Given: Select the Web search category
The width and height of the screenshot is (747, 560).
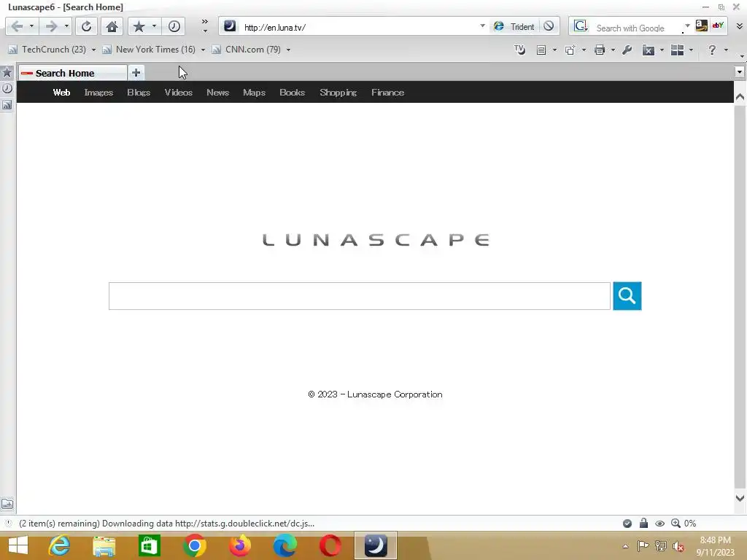Looking at the screenshot, I should [x=61, y=93].
